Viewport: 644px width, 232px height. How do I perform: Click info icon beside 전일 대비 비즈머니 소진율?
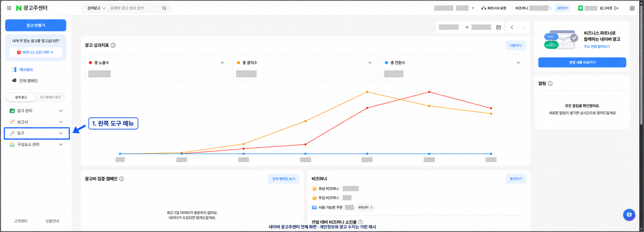pyautogui.click(x=360, y=222)
